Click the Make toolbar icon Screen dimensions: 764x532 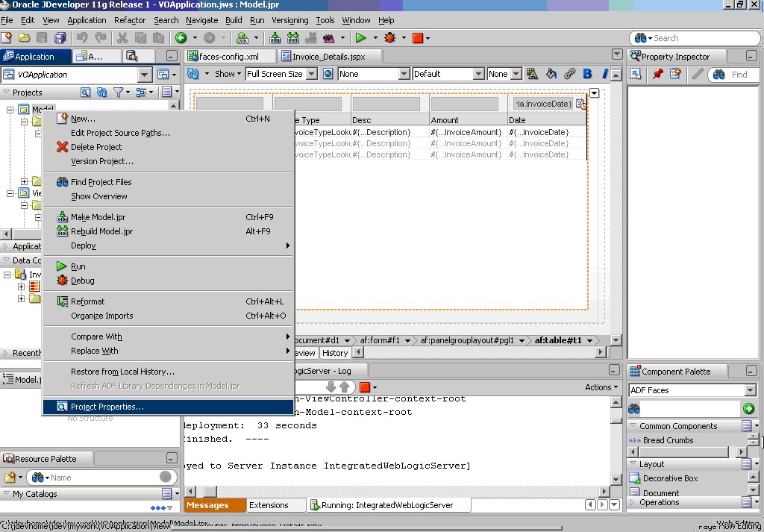275,37
